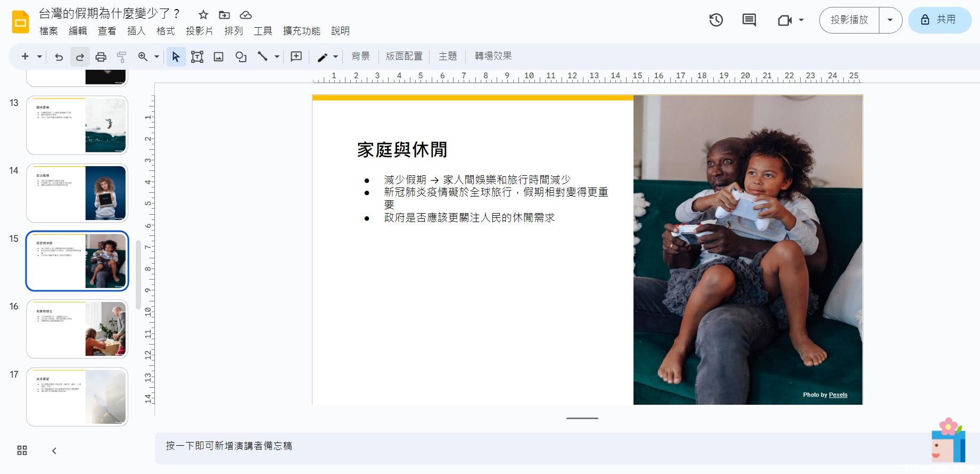Open the comments panel icon
This screenshot has height=474, width=980.
click(749, 20)
